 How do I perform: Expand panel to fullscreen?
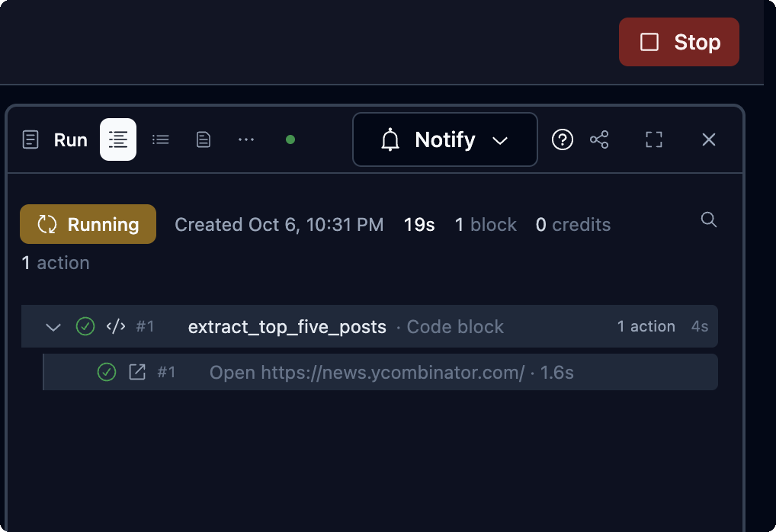pos(654,139)
